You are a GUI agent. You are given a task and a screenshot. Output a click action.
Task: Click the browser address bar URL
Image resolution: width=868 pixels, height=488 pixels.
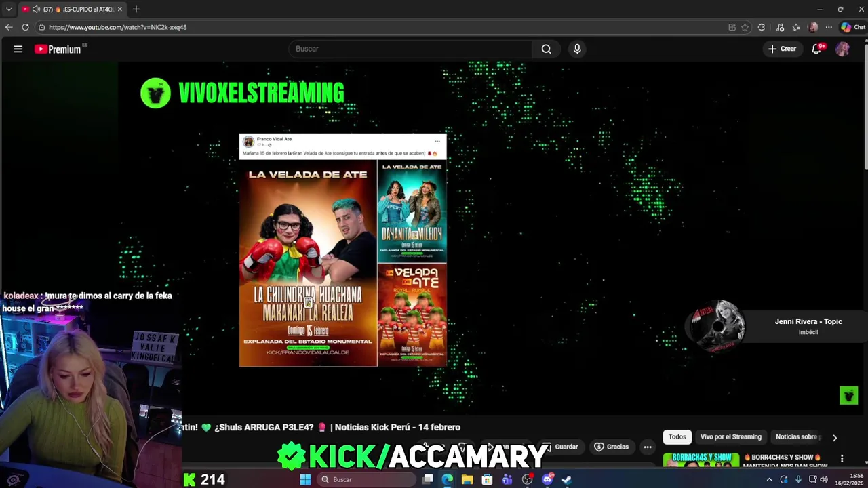117,27
